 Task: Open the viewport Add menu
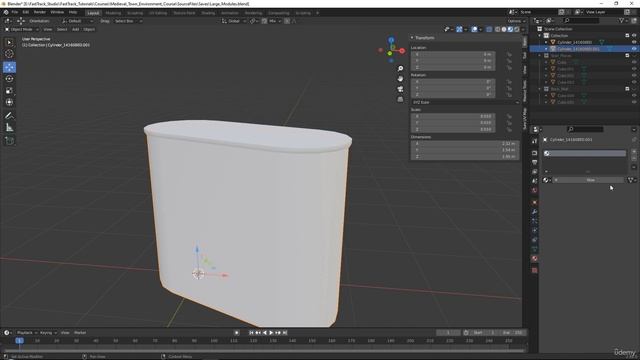point(76,29)
